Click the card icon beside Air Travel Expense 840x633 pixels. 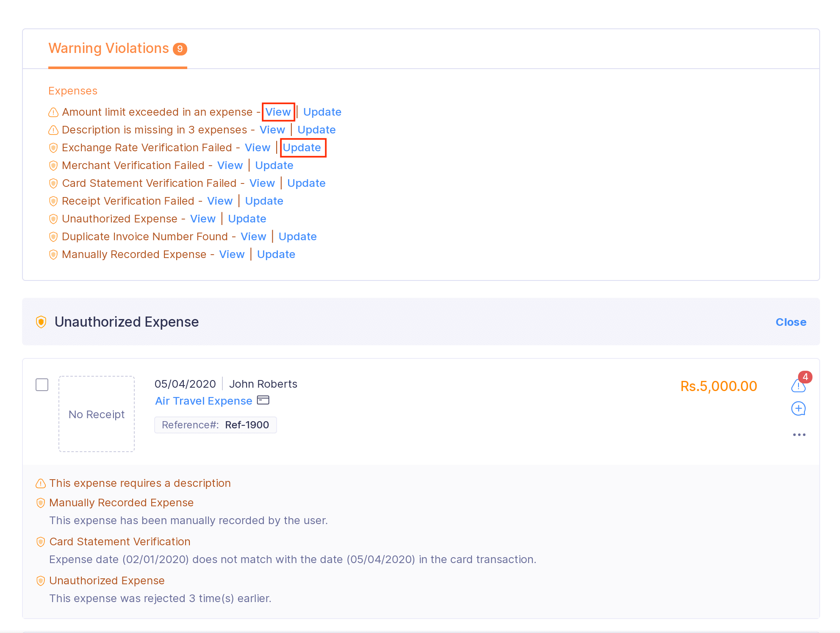(263, 400)
